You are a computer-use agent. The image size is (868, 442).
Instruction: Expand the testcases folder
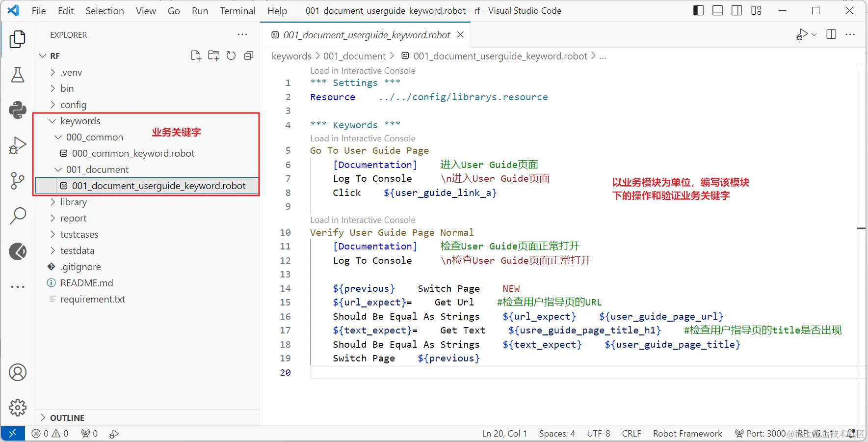tap(53, 234)
